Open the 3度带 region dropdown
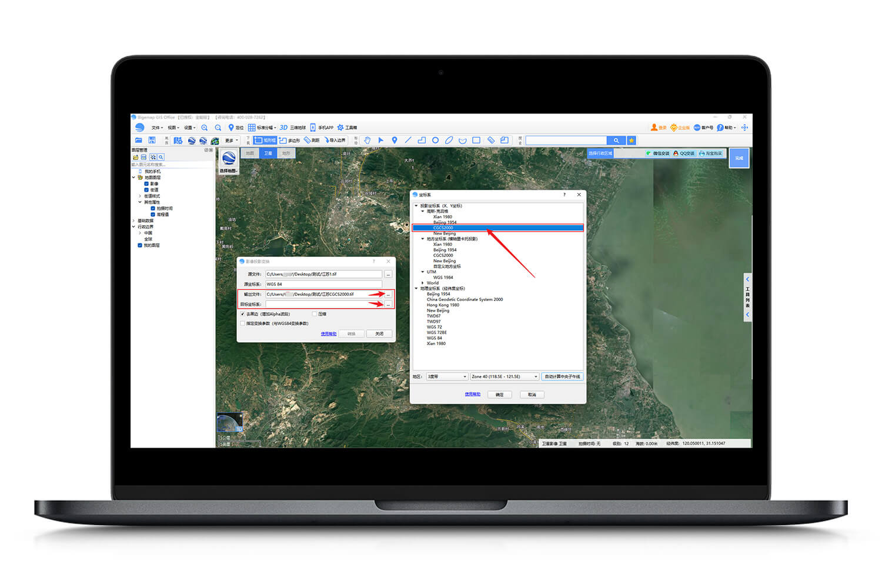 [x=447, y=376]
